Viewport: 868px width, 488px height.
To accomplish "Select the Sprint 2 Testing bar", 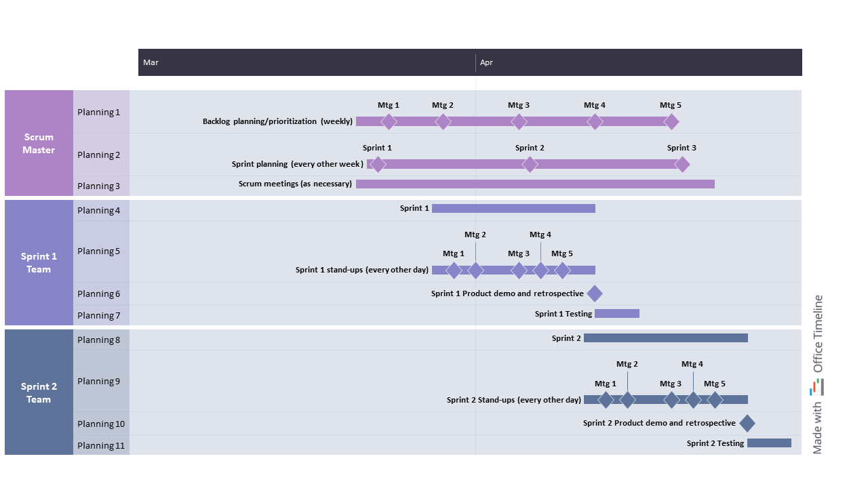I will (x=769, y=443).
